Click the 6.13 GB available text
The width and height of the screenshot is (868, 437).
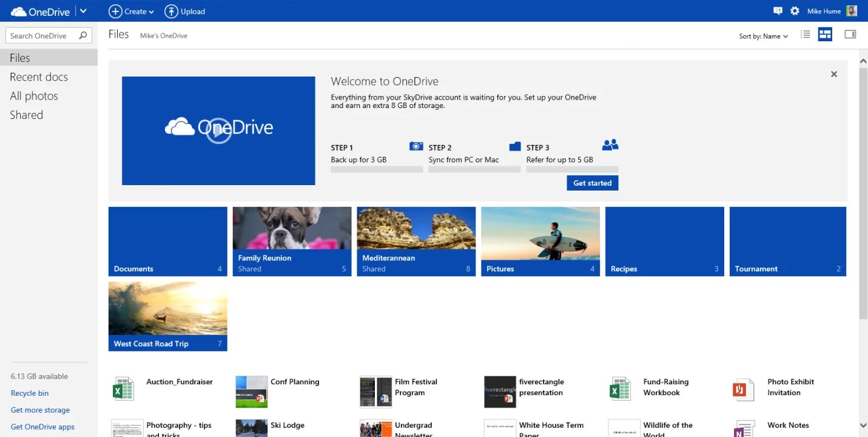click(39, 376)
